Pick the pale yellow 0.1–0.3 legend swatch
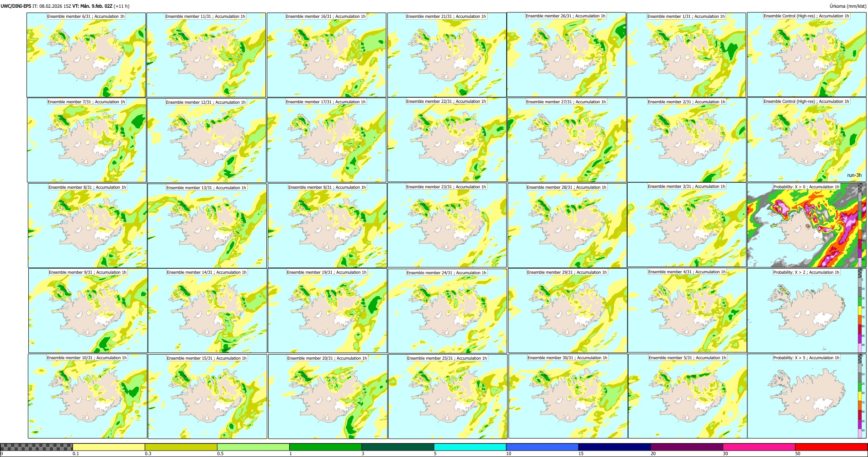This screenshot has width=868, height=457. pos(109,447)
